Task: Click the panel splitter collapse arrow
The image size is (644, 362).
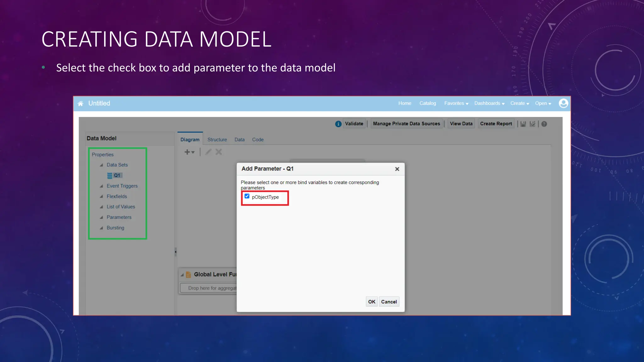Action: tap(175, 252)
